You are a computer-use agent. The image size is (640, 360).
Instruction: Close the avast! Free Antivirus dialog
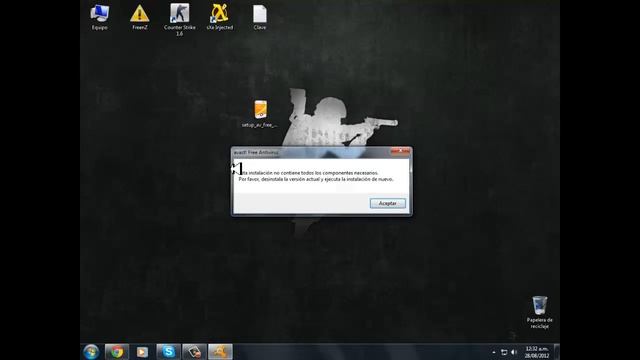pos(400,151)
